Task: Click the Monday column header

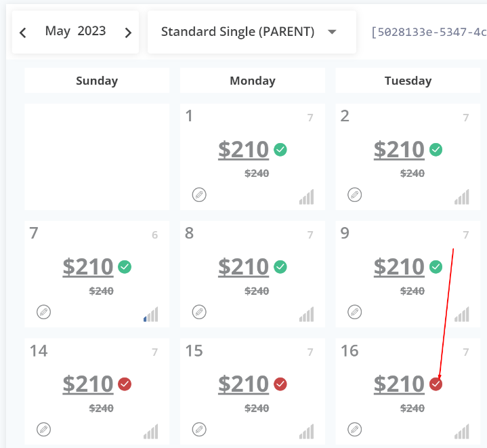Action: tap(252, 81)
